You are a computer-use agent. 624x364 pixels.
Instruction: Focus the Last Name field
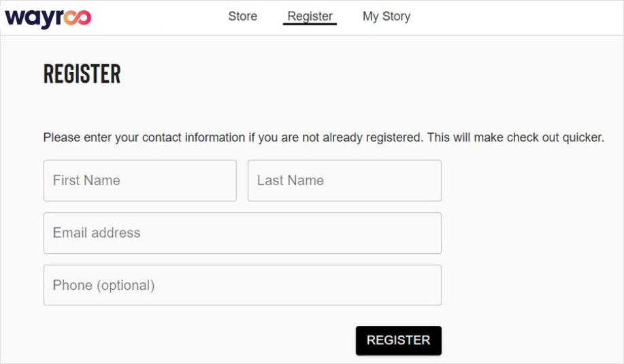click(x=344, y=180)
